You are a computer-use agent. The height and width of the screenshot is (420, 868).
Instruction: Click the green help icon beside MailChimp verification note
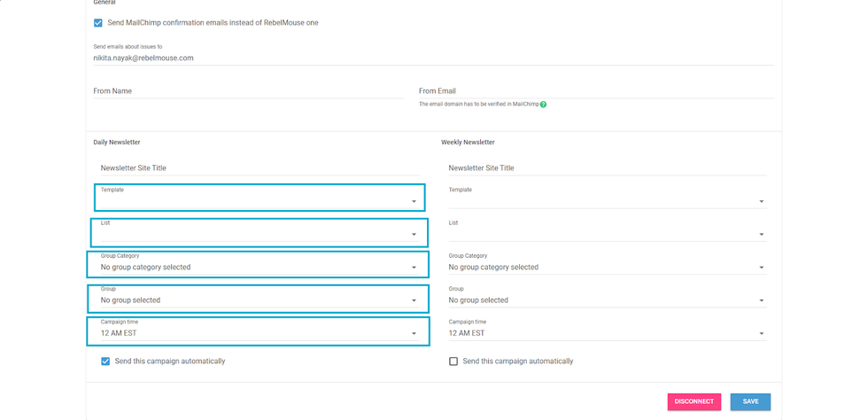click(x=543, y=104)
